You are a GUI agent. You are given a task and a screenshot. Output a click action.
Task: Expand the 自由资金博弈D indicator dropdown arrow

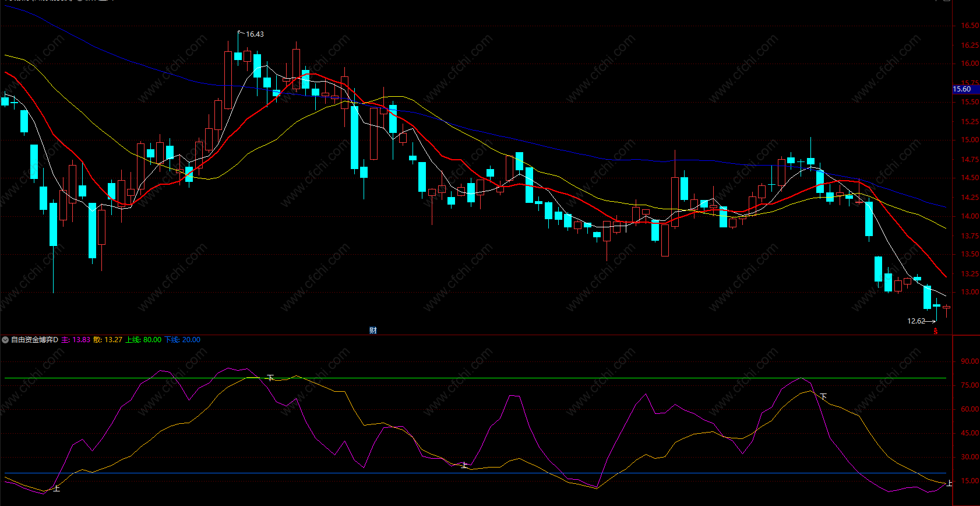(5, 340)
